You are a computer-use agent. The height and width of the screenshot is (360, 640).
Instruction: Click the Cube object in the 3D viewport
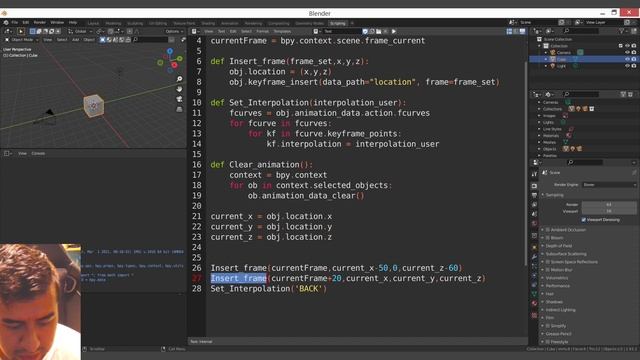tap(93, 105)
